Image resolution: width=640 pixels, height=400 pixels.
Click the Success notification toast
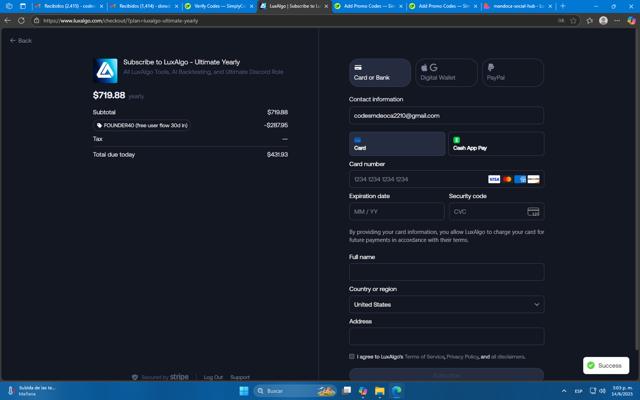(x=606, y=365)
